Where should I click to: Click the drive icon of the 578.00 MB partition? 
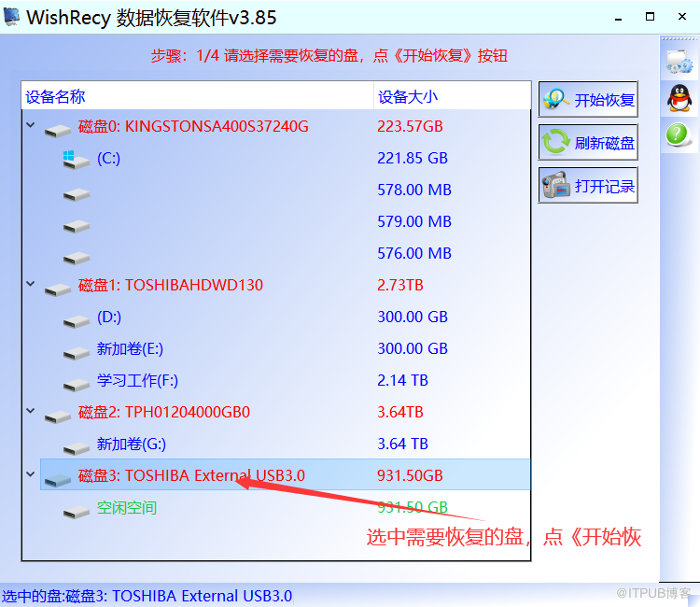[77, 195]
